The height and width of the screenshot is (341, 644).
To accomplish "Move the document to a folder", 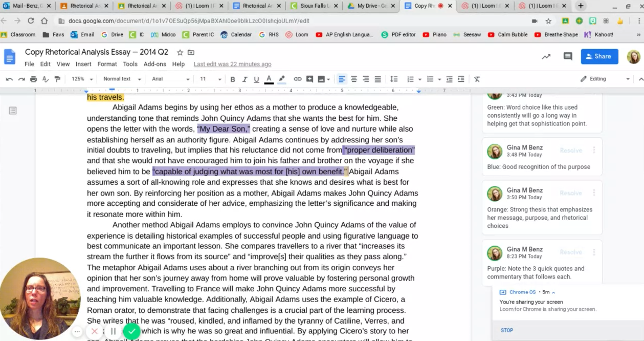I will tap(191, 53).
